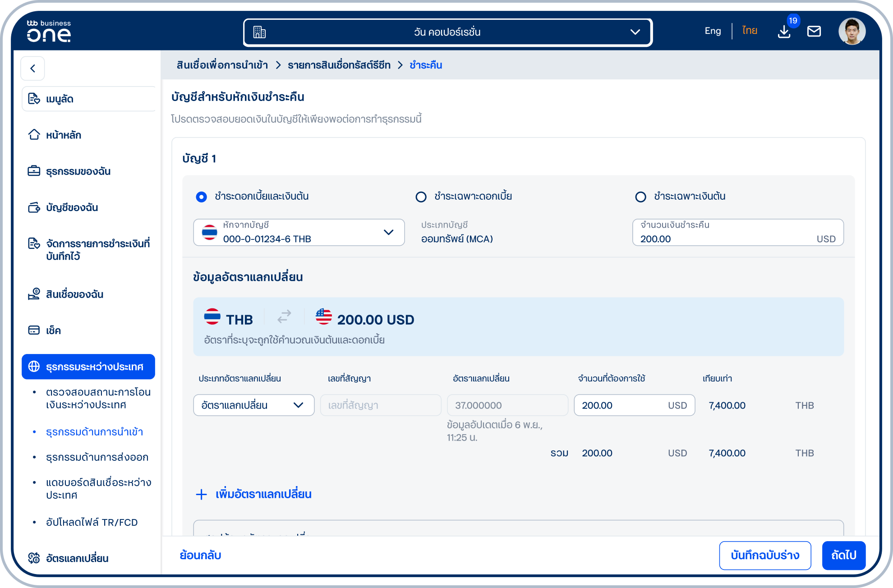Image resolution: width=893 pixels, height=588 pixels.
Task: Expand the company selector วัน คอเปอร์เรชั่น
Action: [448, 32]
